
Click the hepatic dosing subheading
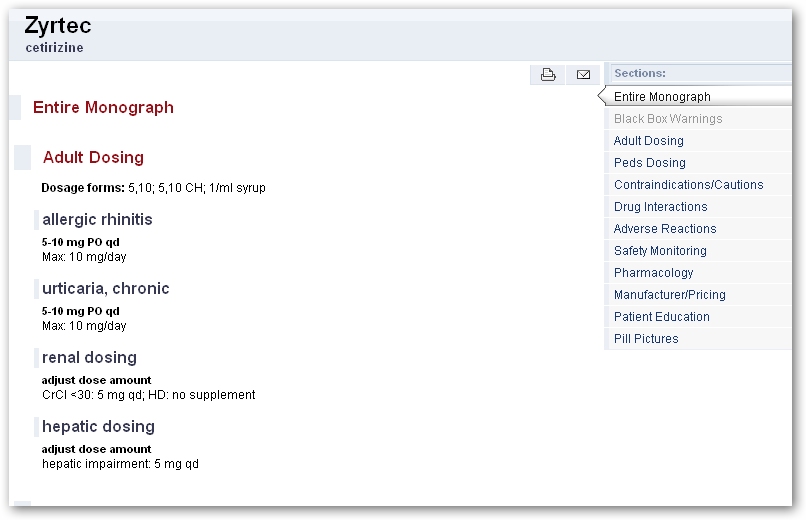98,426
